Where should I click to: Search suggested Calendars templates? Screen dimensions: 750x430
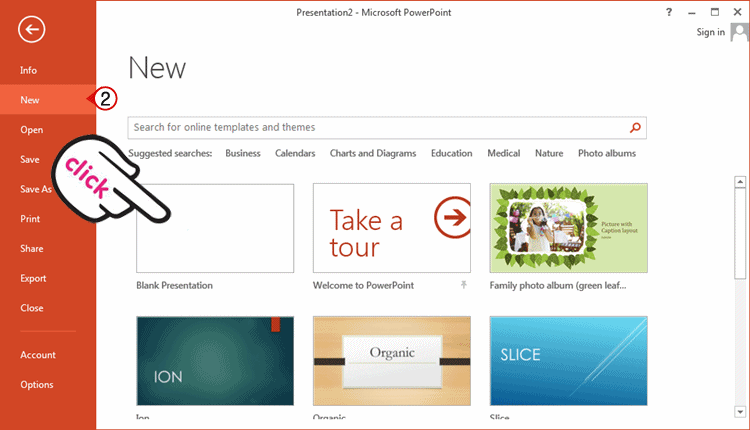pos(295,153)
